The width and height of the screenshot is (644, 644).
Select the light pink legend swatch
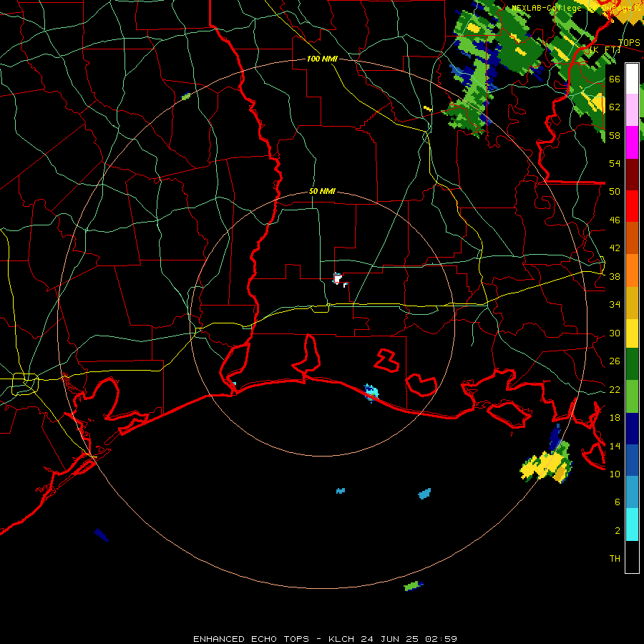point(632,109)
